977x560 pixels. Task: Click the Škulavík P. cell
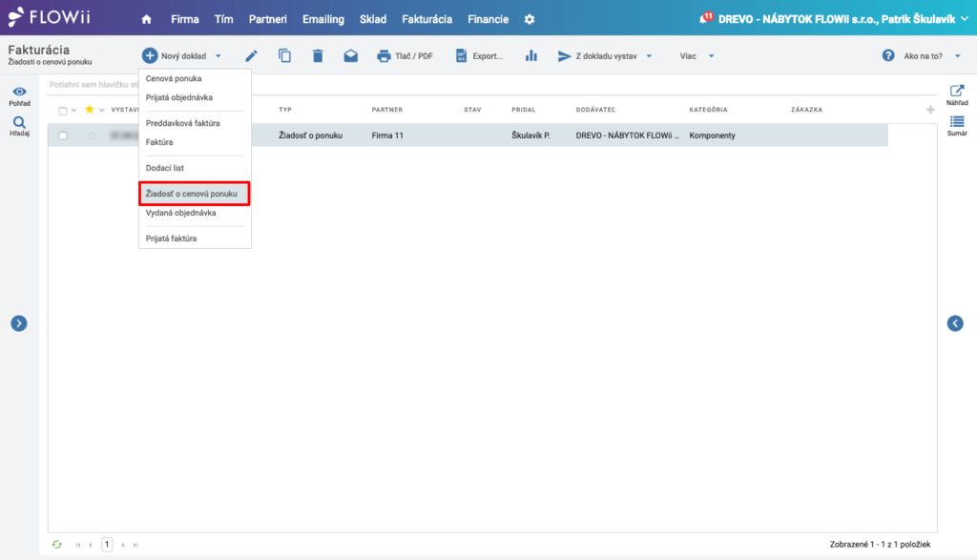pyautogui.click(x=530, y=135)
